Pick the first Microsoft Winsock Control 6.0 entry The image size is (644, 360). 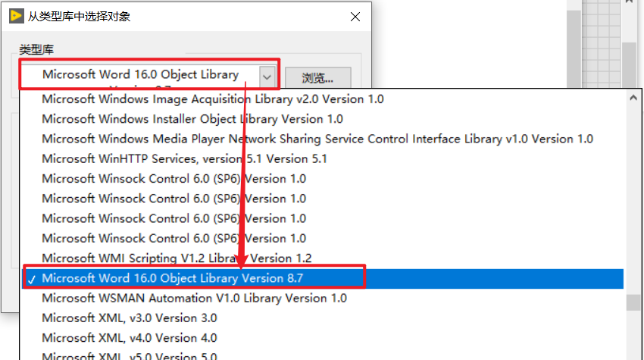[x=174, y=179]
